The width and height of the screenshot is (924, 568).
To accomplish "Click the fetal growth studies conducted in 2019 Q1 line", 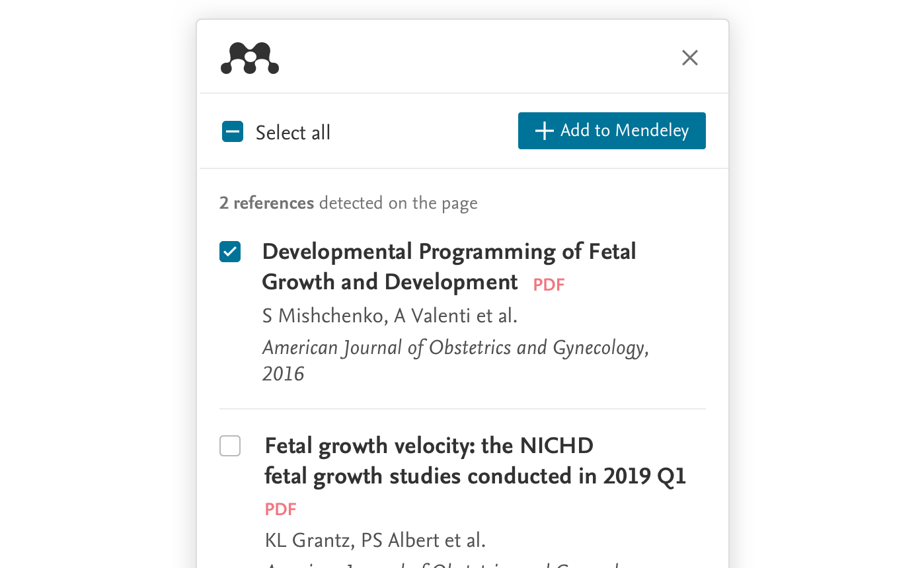I will 475,476.
